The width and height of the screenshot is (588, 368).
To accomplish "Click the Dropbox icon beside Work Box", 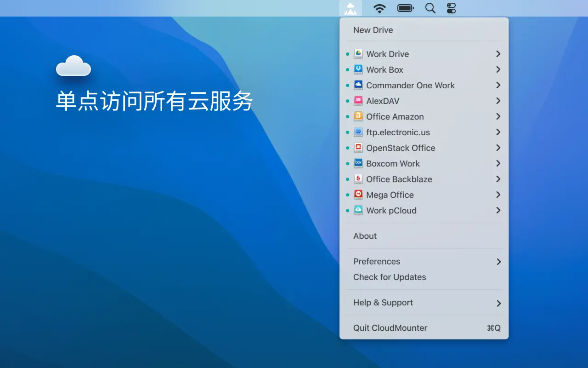I will (358, 69).
